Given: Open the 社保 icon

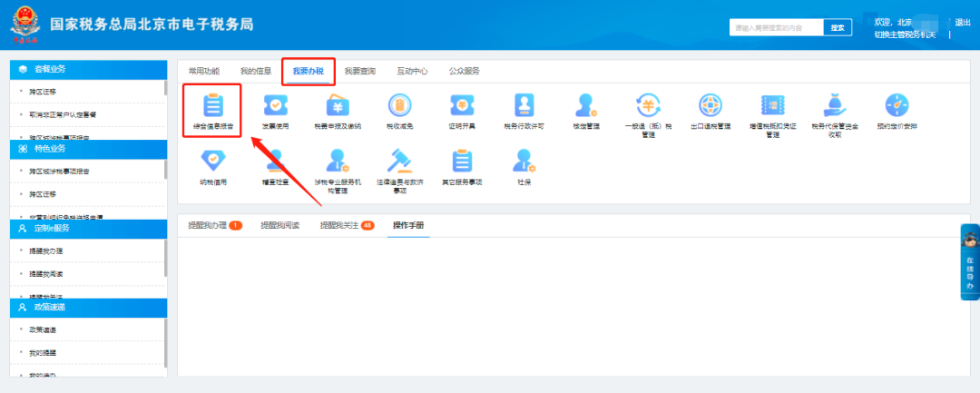Looking at the screenshot, I should [524, 162].
